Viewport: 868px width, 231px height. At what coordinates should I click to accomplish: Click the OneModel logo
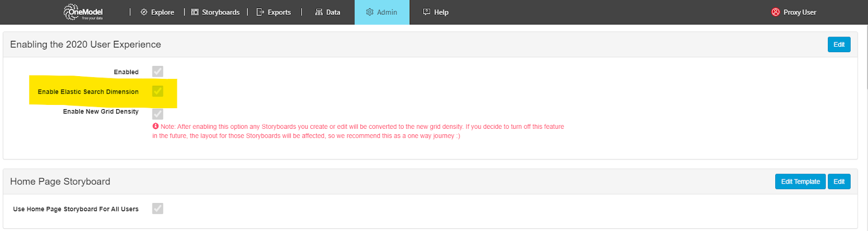83,12
